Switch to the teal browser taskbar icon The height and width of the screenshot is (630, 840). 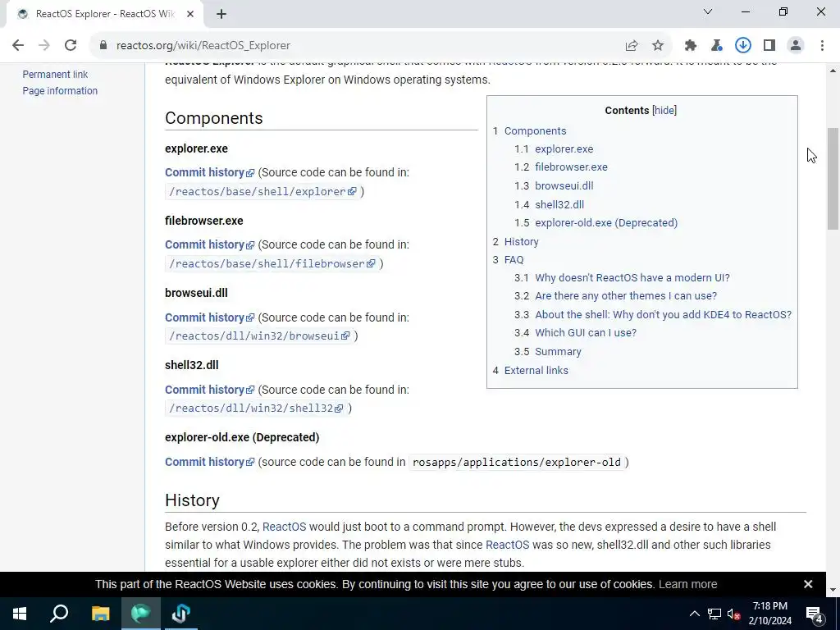coord(141,614)
